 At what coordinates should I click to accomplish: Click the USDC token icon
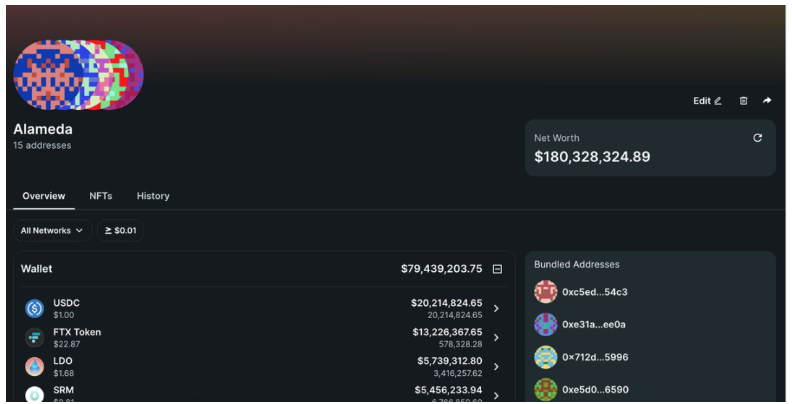(34, 309)
